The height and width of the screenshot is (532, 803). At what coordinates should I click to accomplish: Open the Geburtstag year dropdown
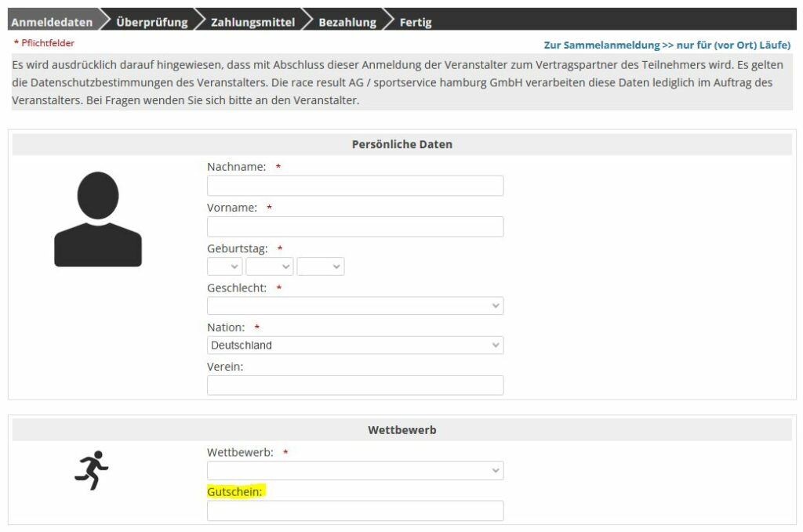321,266
